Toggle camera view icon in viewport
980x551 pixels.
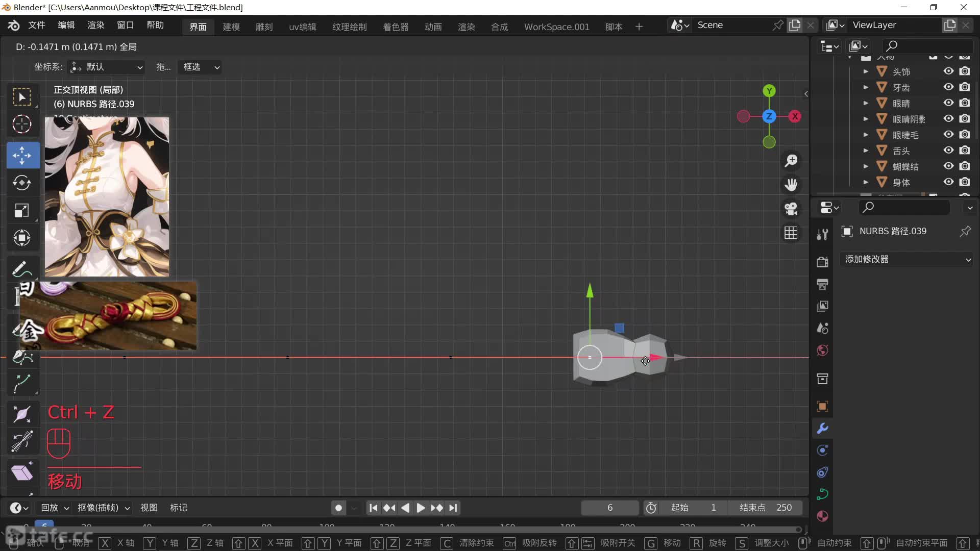pos(791,209)
